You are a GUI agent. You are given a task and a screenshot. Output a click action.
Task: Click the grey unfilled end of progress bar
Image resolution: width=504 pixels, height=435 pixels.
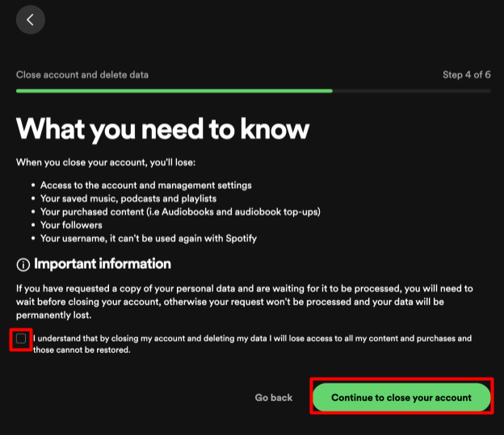pyautogui.click(x=412, y=90)
